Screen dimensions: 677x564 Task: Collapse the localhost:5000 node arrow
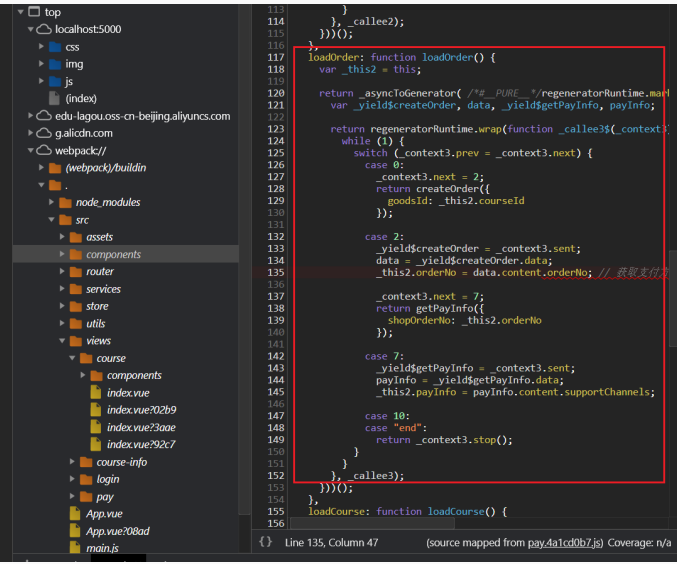[x=31, y=29]
